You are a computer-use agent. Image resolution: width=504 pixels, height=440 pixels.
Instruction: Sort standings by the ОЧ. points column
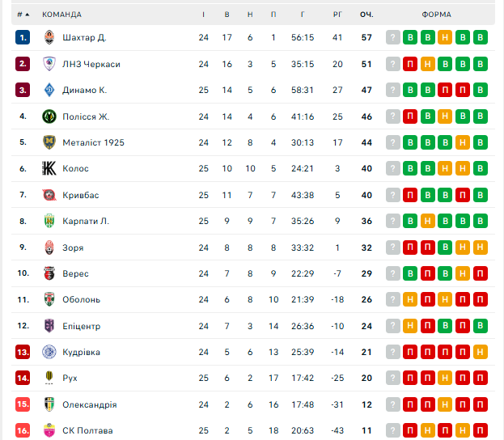[x=366, y=15]
